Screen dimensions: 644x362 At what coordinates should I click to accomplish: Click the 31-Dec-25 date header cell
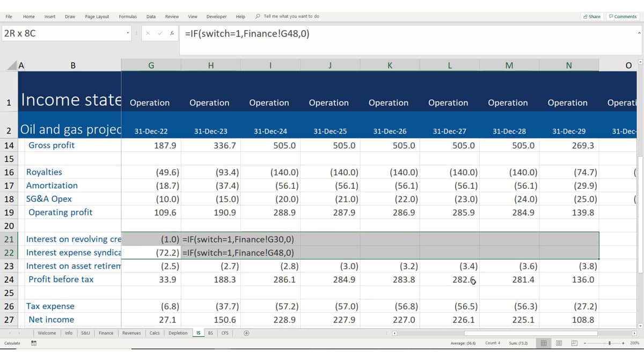[x=330, y=131]
